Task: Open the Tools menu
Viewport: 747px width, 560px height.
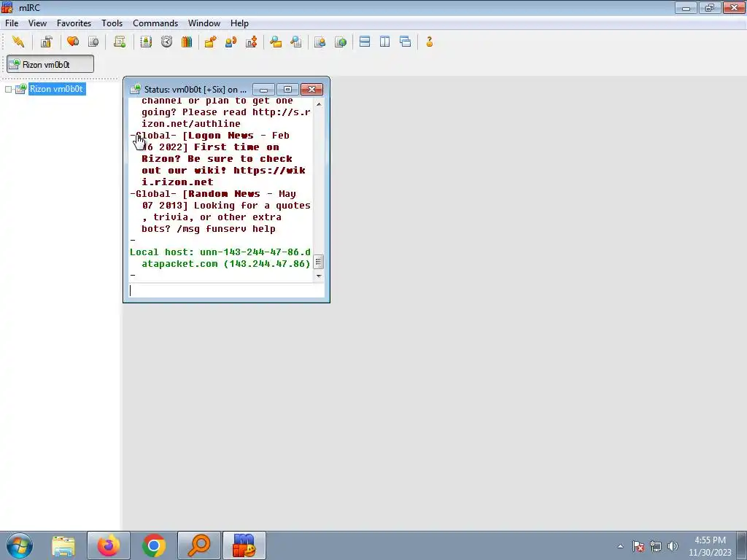Action: coord(112,23)
